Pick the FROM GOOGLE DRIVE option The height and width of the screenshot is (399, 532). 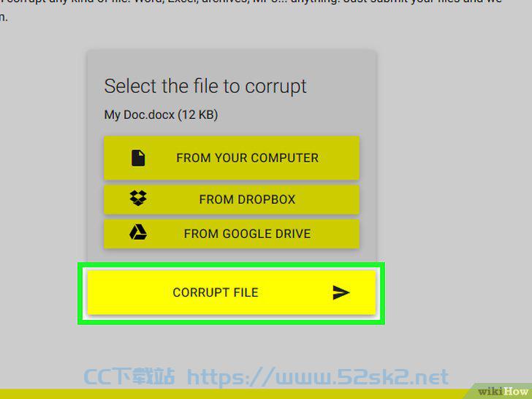(x=232, y=233)
